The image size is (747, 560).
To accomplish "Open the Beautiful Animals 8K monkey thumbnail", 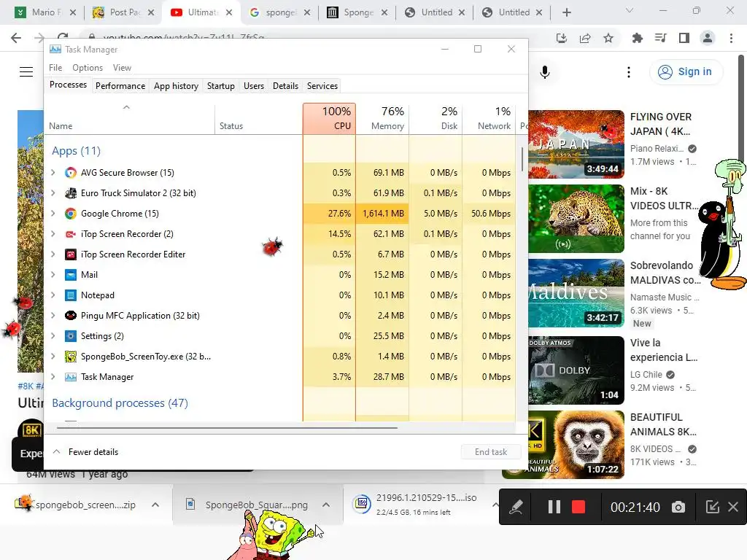I will click(x=576, y=444).
